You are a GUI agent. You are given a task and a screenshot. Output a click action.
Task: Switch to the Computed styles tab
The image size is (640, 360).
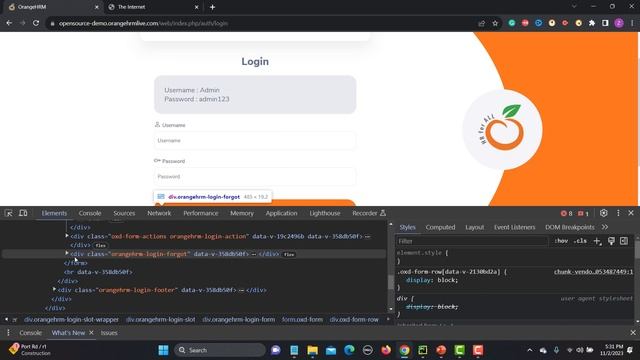440,227
